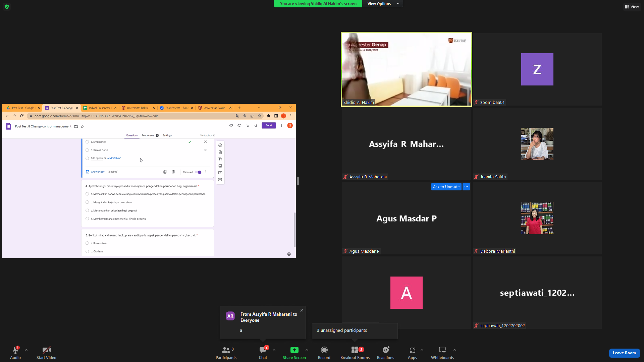The width and height of the screenshot is (644, 362).
Task: Click the Record button in Zoom toolbar
Action: (324, 353)
